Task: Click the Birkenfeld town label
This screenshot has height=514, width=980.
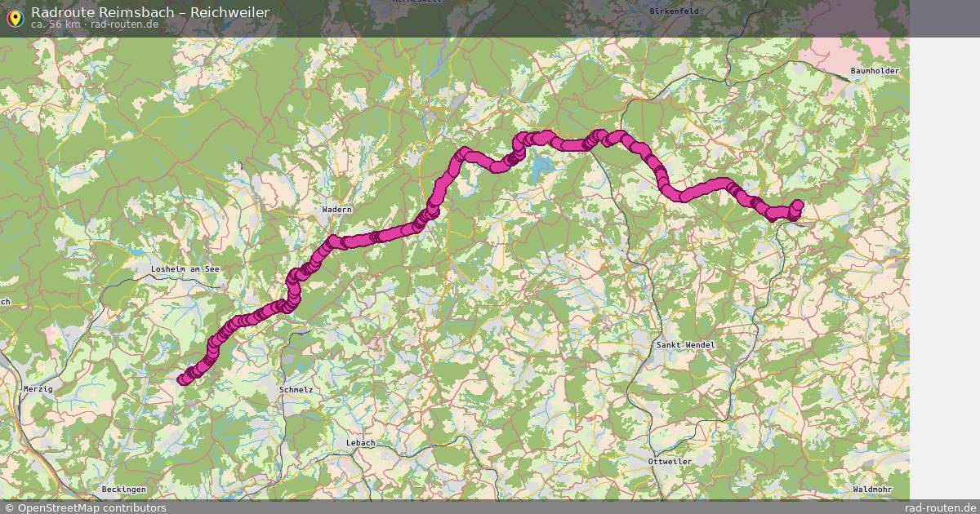Action: pyautogui.click(x=675, y=11)
